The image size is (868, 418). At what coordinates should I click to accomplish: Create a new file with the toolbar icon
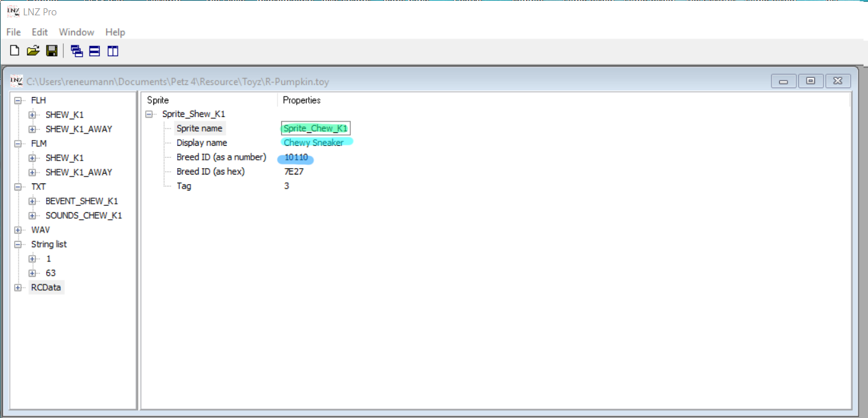[x=15, y=51]
